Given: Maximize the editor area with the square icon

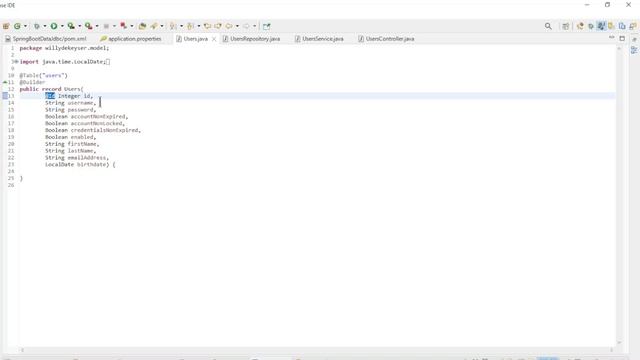Looking at the screenshot, I should (x=622, y=38).
